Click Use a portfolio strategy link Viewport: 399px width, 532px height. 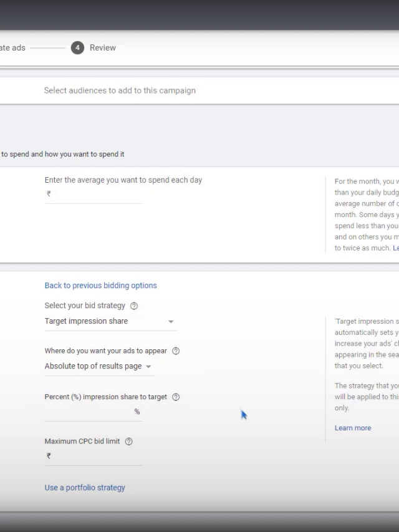85,488
